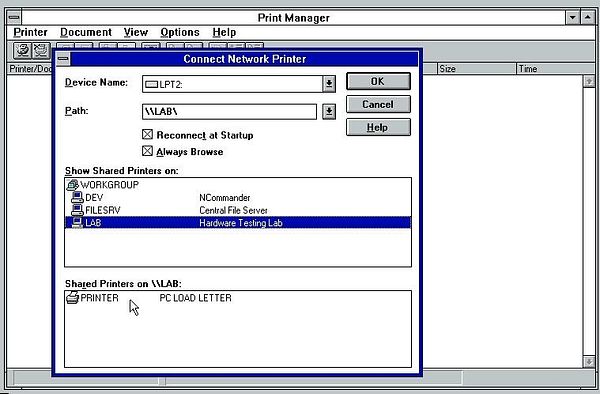Click the Print Manager scroll up arrow

(589, 81)
